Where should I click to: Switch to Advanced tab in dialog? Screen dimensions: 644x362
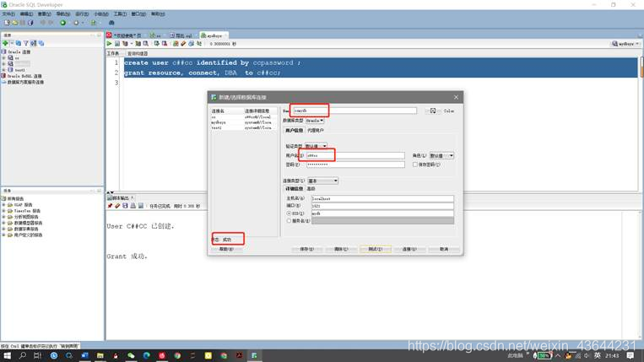point(311,189)
